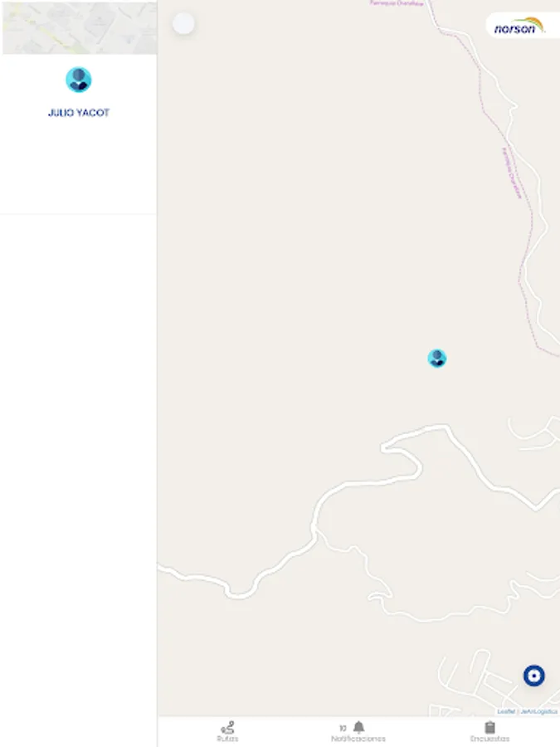This screenshot has height=747, width=560.
Task: Switch to the Notificaciones tab label
Action: click(358, 739)
